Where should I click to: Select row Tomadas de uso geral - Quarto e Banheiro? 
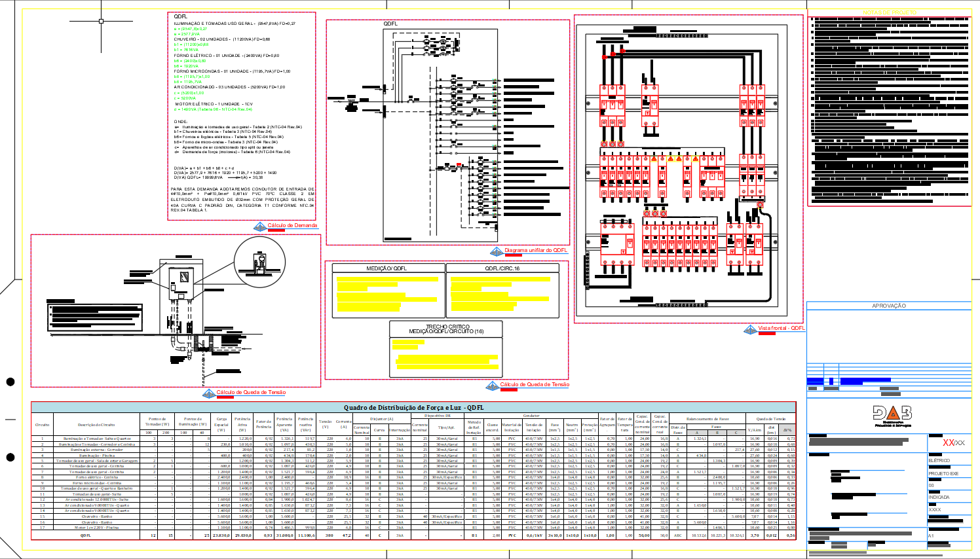coord(413,488)
